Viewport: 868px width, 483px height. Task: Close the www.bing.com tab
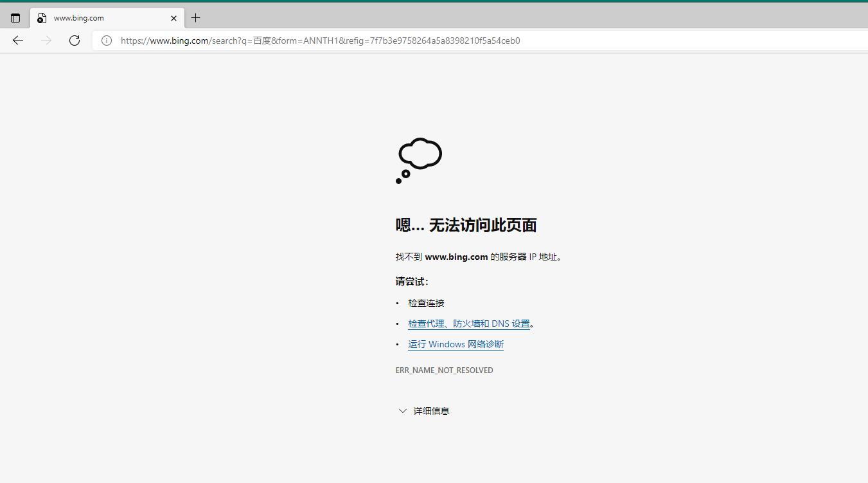[173, 18]
